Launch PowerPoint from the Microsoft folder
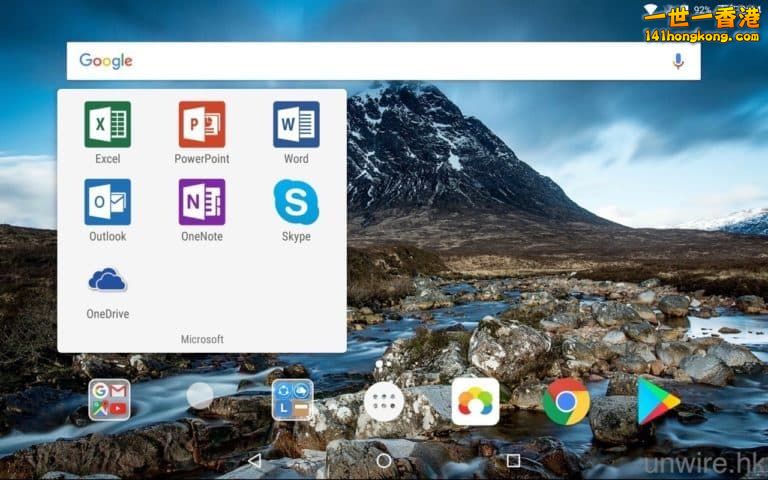The width and height of the screenshot is (768, 480). click(202, 124)
